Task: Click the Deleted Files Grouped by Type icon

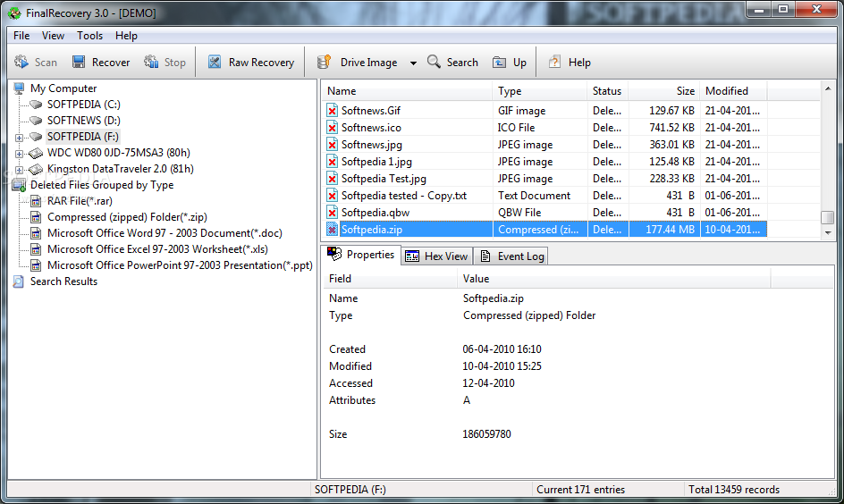Action: (x=20, y=186)
